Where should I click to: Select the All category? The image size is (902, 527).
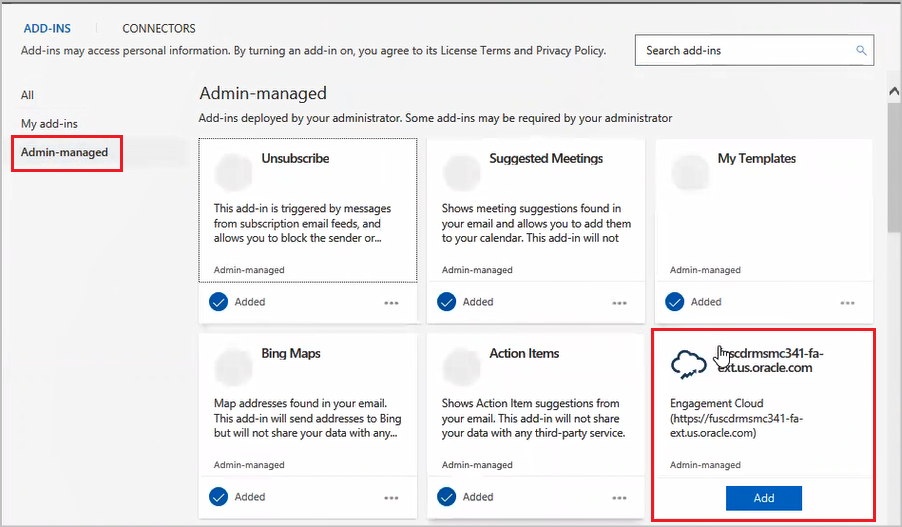click(28, 95)
